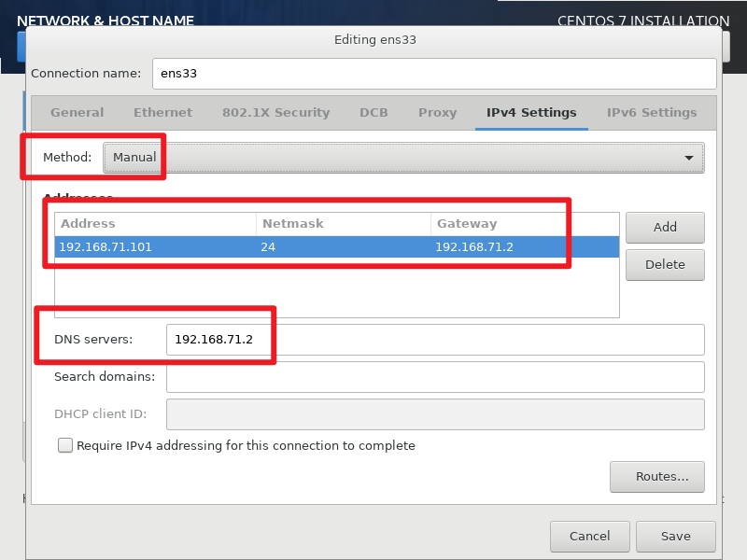Select the 192.168.71.101 address row

(x=154, y=247)
